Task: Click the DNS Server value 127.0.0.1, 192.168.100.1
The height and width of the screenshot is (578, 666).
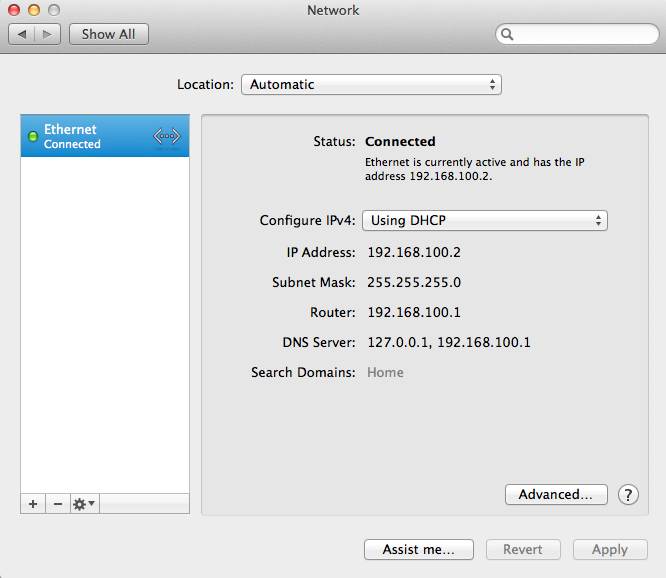Action: pos(449,342)
